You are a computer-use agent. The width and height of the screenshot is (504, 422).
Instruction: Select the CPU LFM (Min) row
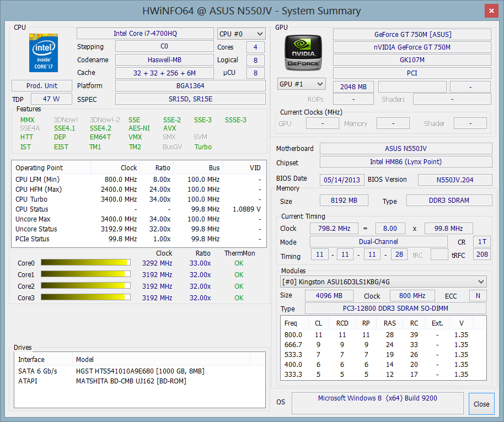point(138,179)
